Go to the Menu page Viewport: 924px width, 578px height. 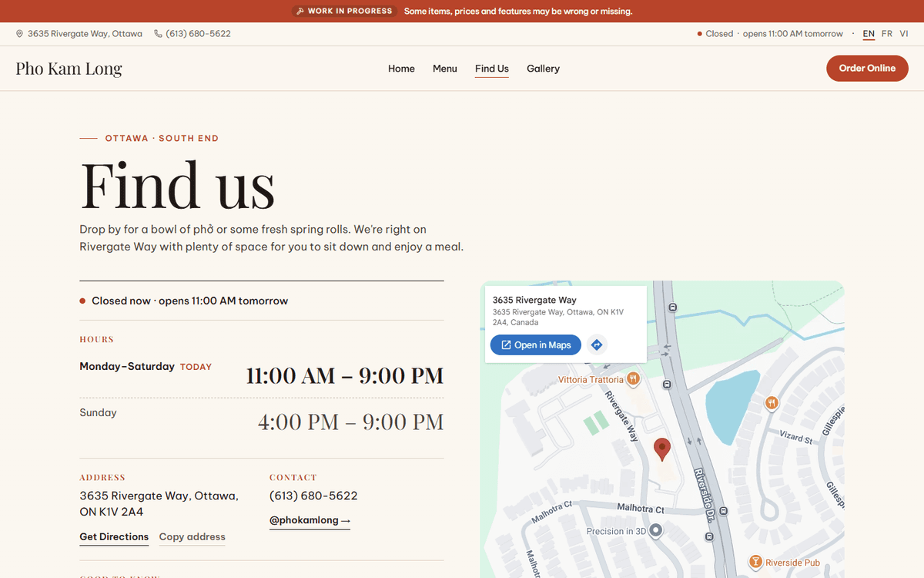point(445,69)
